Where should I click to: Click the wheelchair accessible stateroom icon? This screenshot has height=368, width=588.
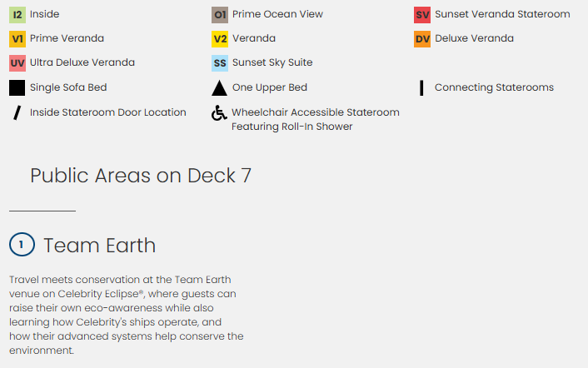coord(219,113)
